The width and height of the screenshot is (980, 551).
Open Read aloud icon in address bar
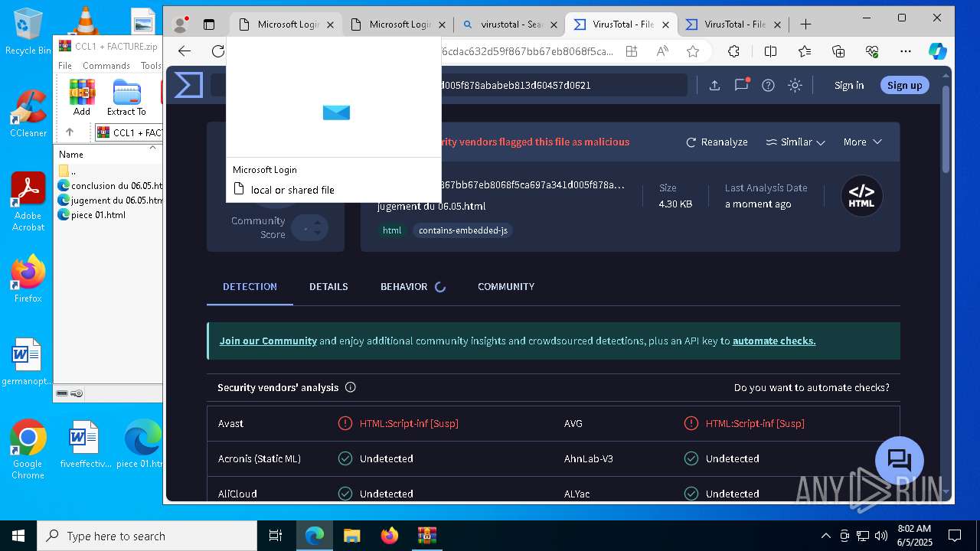662,51
